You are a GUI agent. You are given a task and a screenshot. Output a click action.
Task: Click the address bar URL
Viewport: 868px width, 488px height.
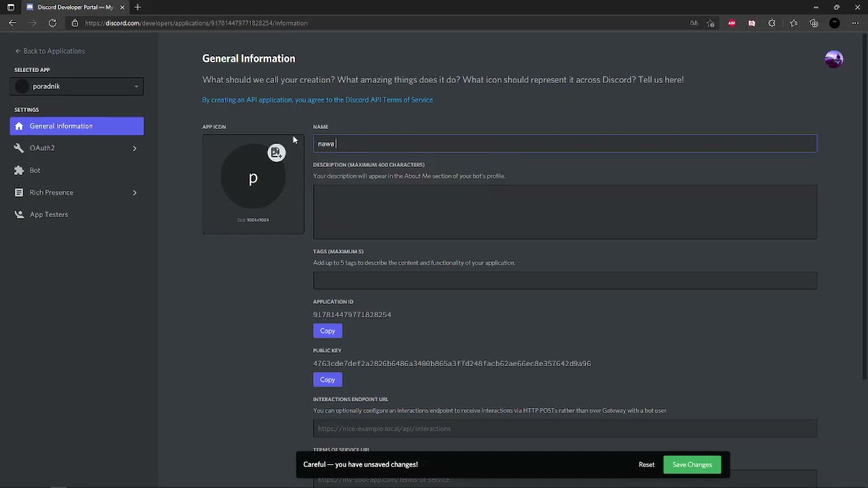[196, 23]
